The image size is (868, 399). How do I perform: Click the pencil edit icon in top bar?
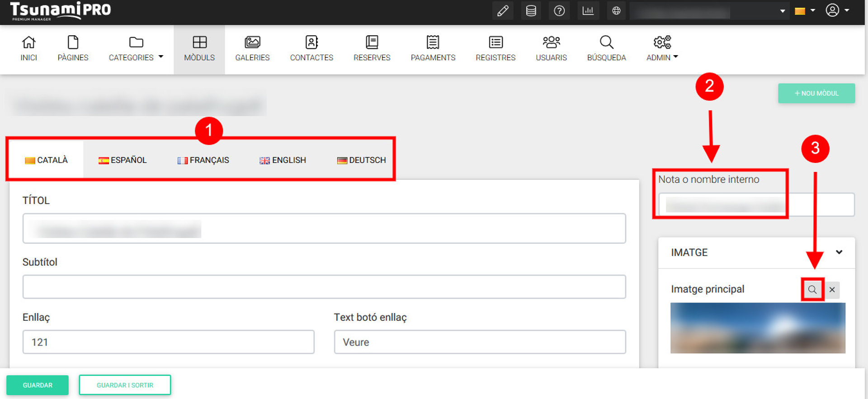[x=503, y=11]
